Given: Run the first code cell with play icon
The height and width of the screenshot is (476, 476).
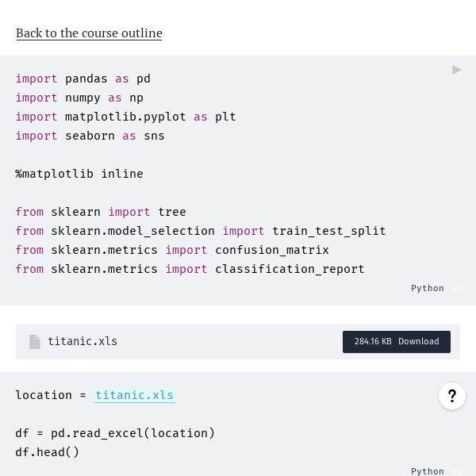Looking at the screenshot, I should [x=457, y=70].
